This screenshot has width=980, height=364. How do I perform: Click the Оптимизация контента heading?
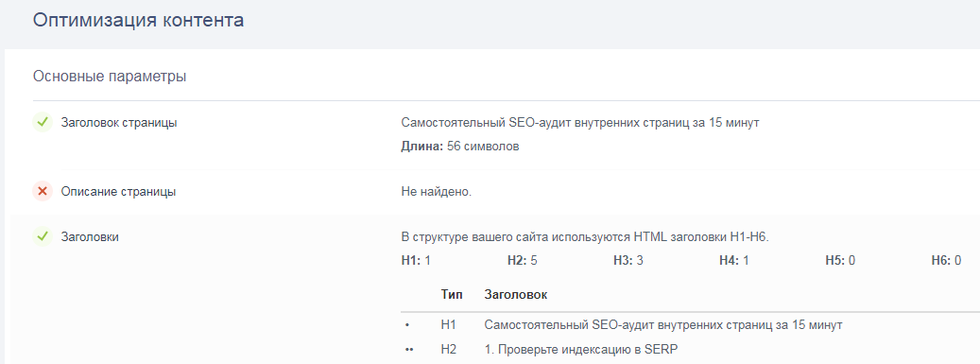click(138, 20)
